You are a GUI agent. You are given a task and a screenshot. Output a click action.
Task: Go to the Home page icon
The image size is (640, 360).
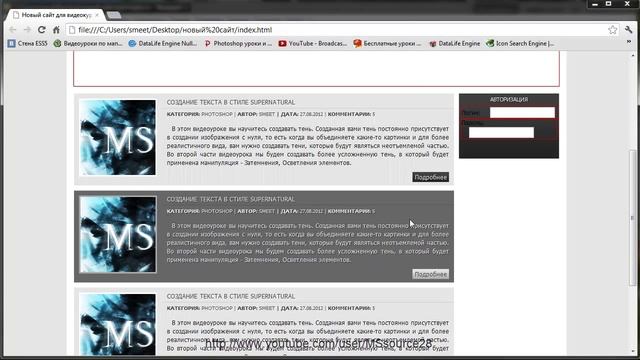pyautogui.click(x=56, y=30)
